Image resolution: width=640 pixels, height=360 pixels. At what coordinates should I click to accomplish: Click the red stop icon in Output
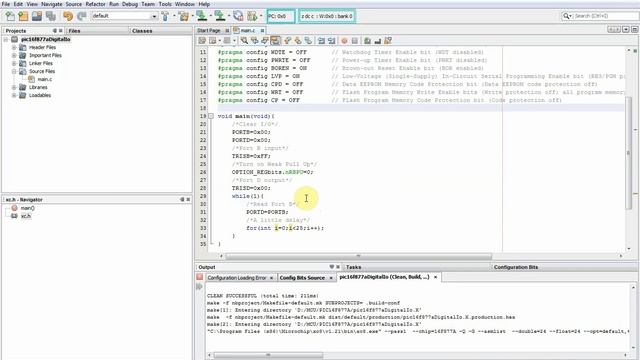point(200,277)
